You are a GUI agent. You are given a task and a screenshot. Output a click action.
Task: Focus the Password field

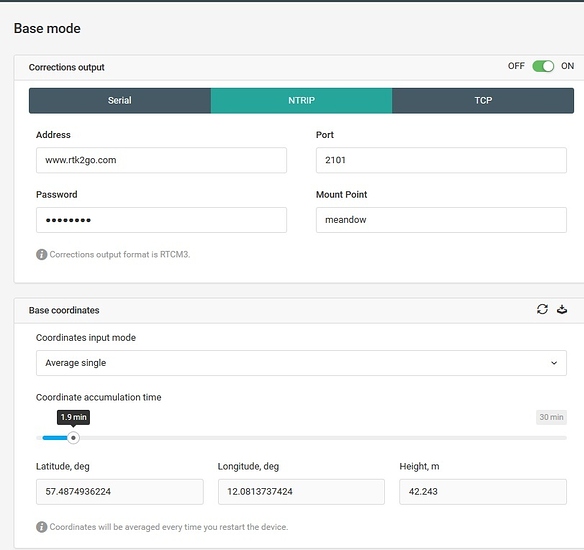(x=161, y=220)
